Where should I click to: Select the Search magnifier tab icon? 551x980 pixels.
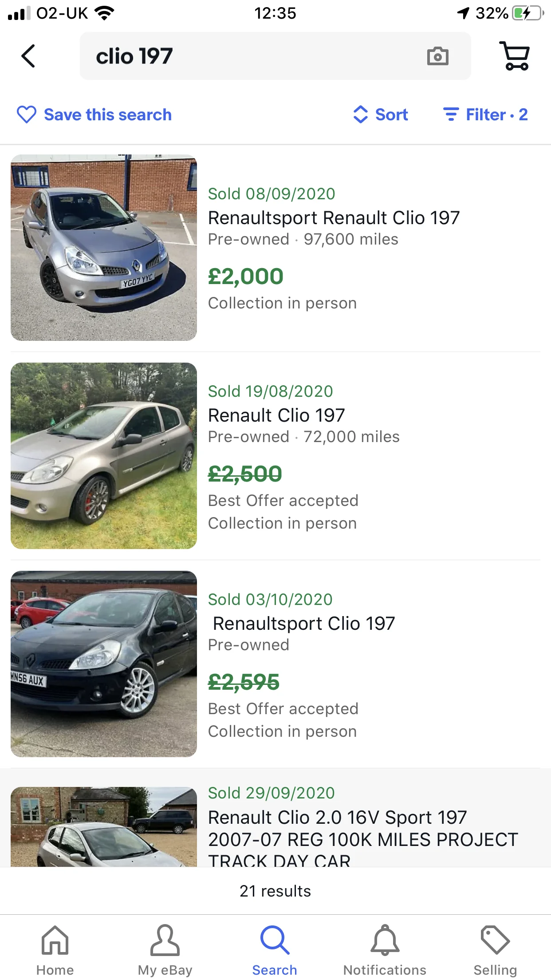(x=275, y=940)
